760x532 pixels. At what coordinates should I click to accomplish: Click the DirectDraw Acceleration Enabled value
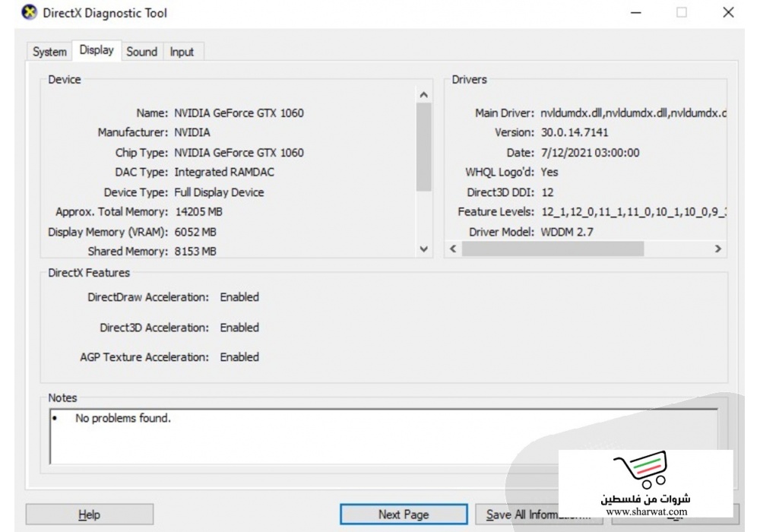coord(239,297)
